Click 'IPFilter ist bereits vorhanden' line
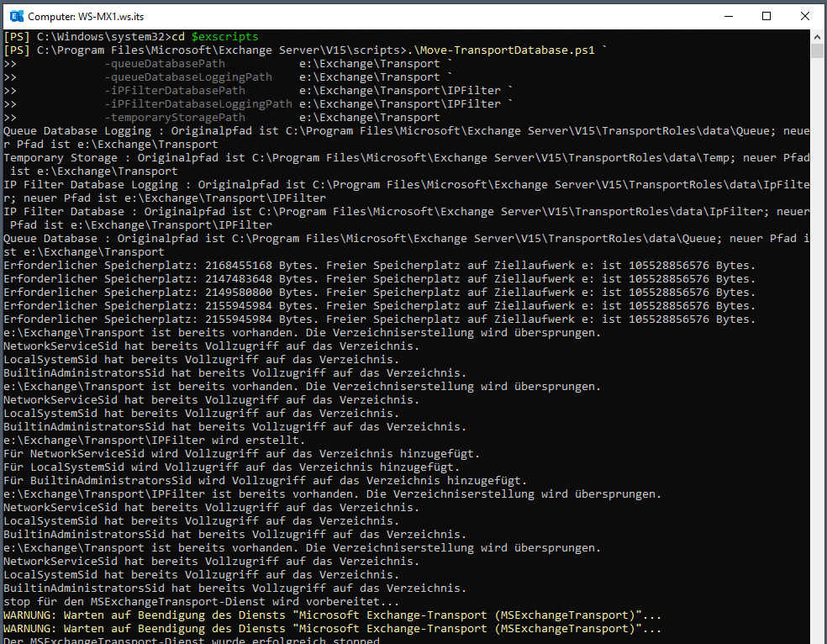 (332, 494)
